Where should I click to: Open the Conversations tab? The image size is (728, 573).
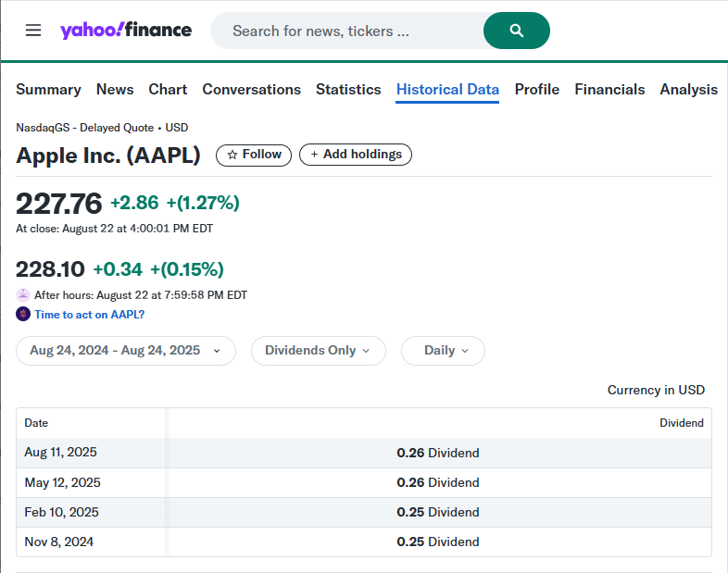click(251, 90)
